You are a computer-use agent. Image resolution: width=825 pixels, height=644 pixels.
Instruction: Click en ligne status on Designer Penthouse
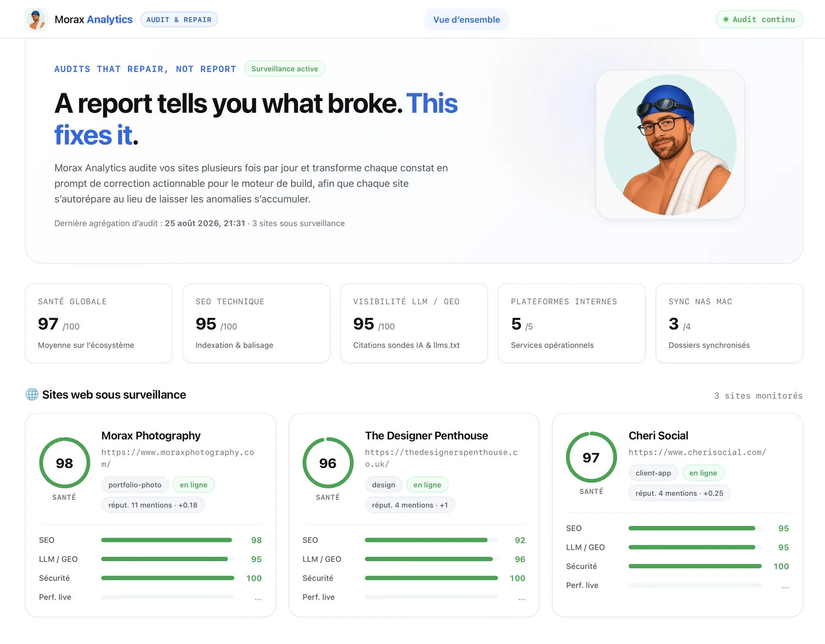[x=427, y=485]
